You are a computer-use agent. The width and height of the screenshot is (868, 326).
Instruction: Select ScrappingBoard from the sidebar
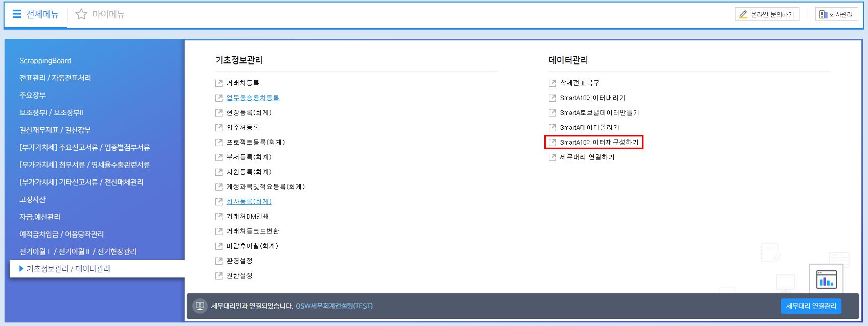(45, 60)
